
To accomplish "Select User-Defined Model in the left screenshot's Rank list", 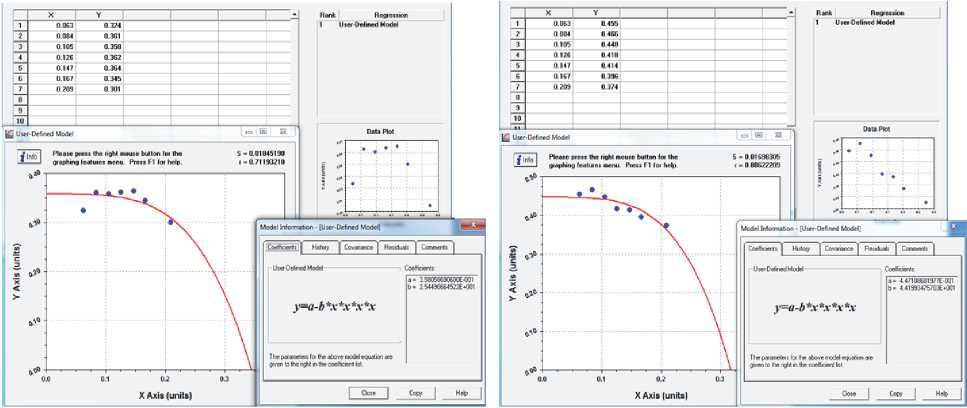I will 368,25.
